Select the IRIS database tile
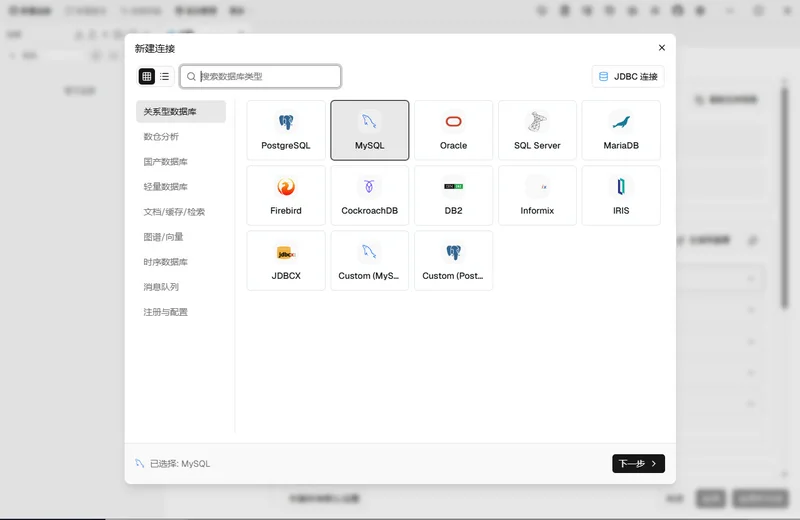Viewport: 800px width, 520px height. pos(621,195)
